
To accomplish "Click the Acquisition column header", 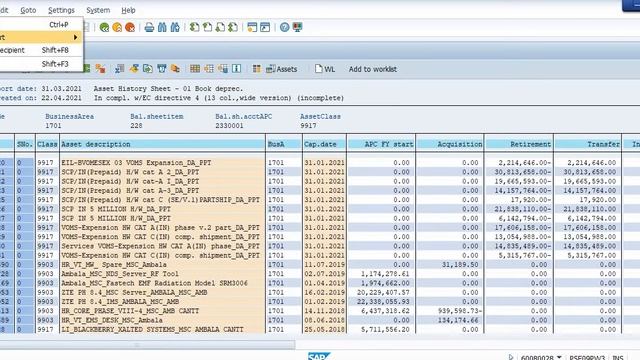I will tap(450, 144).
